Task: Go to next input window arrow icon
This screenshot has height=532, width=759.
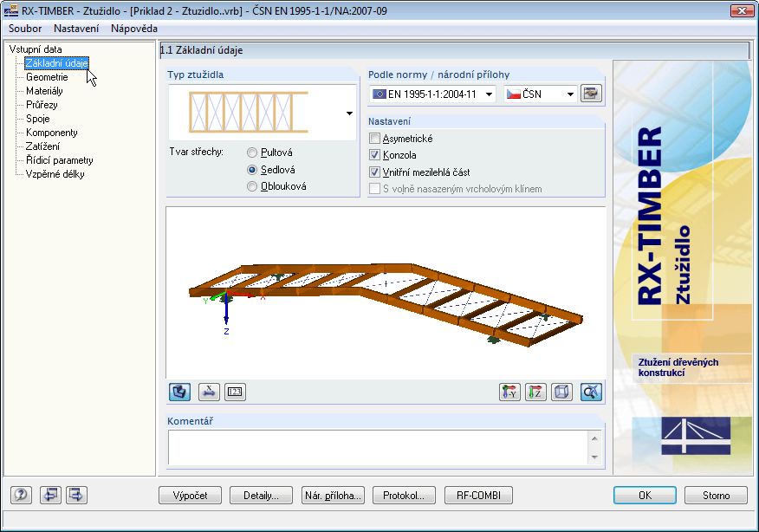Action: (x=76, y=495)
